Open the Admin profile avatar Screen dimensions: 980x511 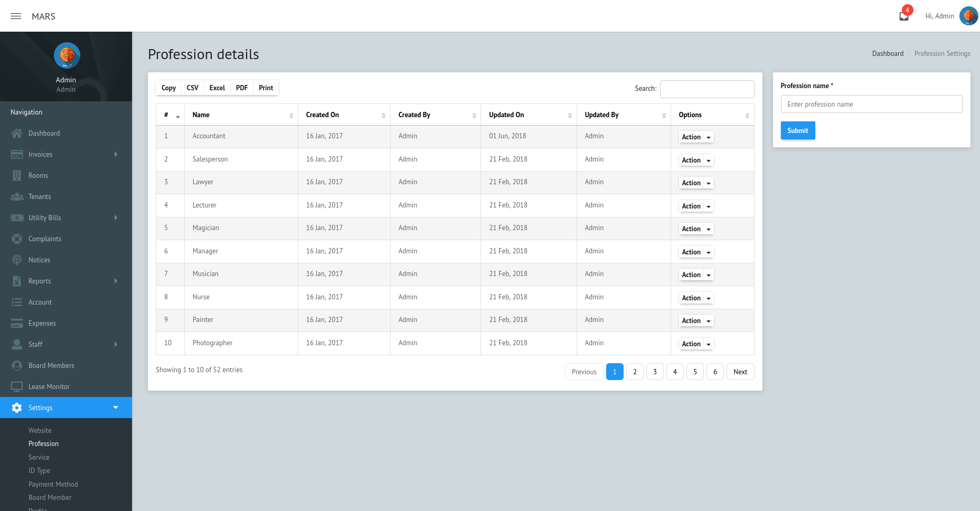(x=969, y=16)
